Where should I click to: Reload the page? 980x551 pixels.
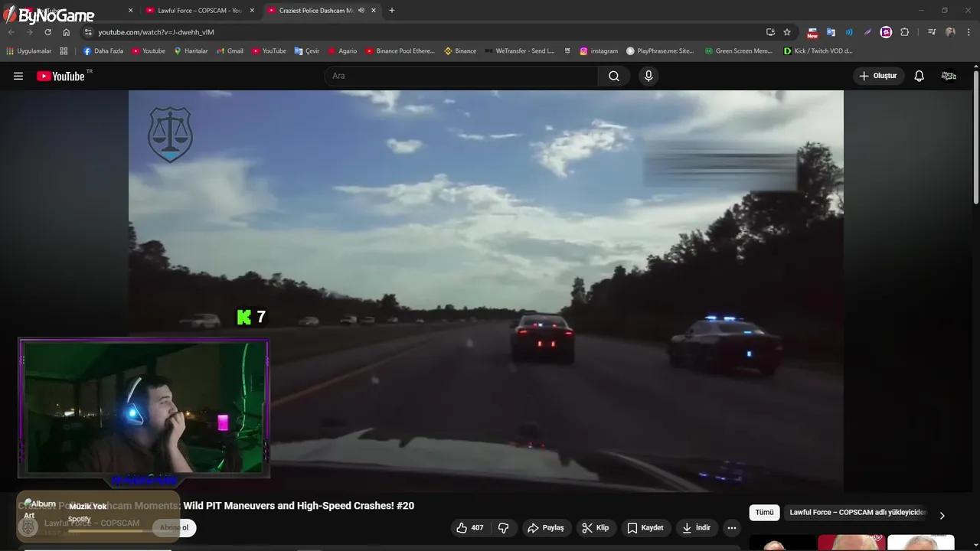click(x=47, y=32)
